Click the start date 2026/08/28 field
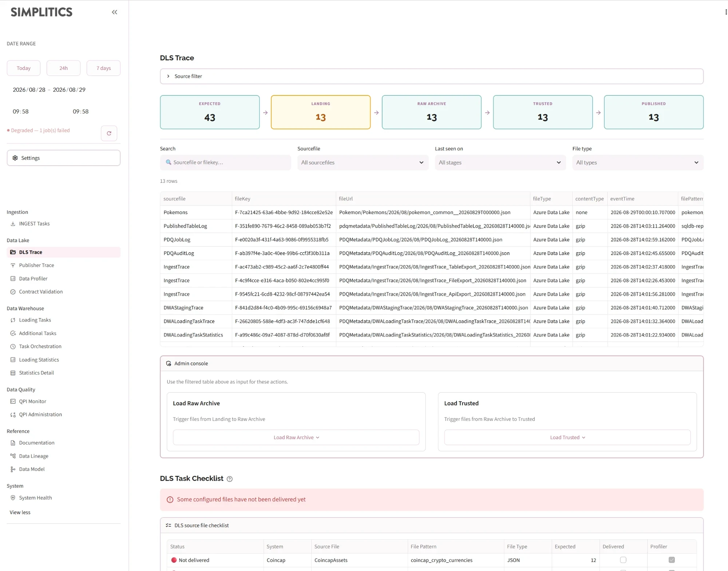 click(29, 90)
